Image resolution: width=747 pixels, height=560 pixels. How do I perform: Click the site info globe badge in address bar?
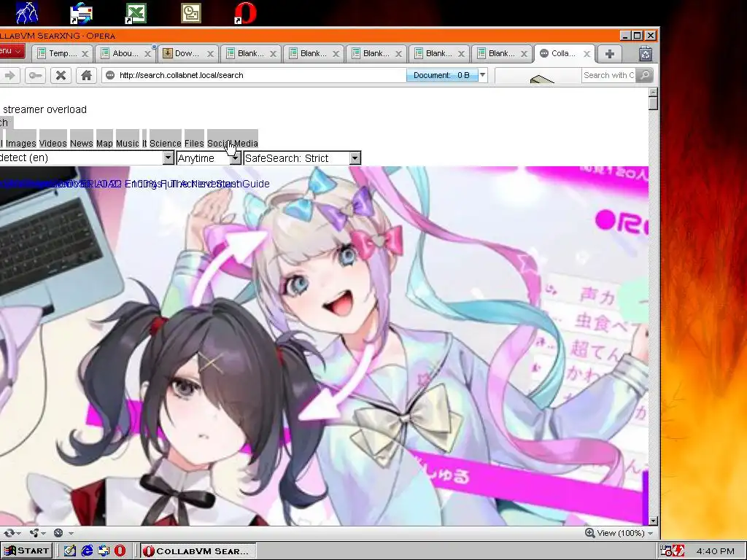coord(110,75)
